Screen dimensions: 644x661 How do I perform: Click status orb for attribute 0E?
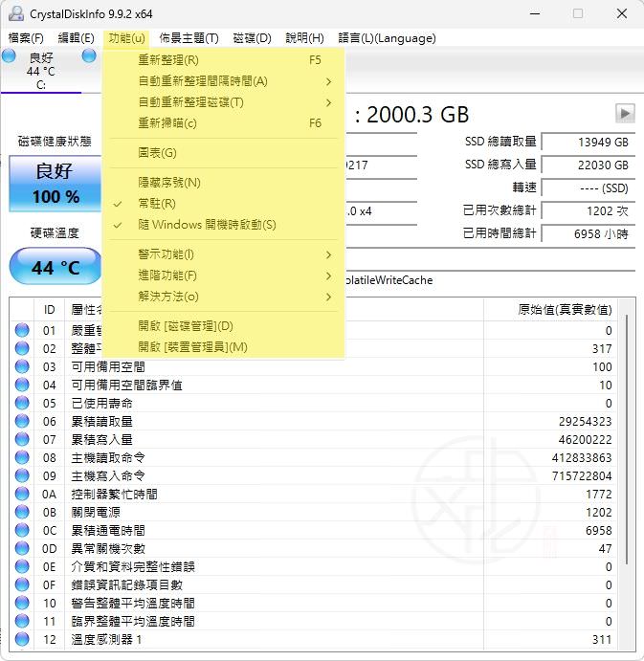coord(22,566)
